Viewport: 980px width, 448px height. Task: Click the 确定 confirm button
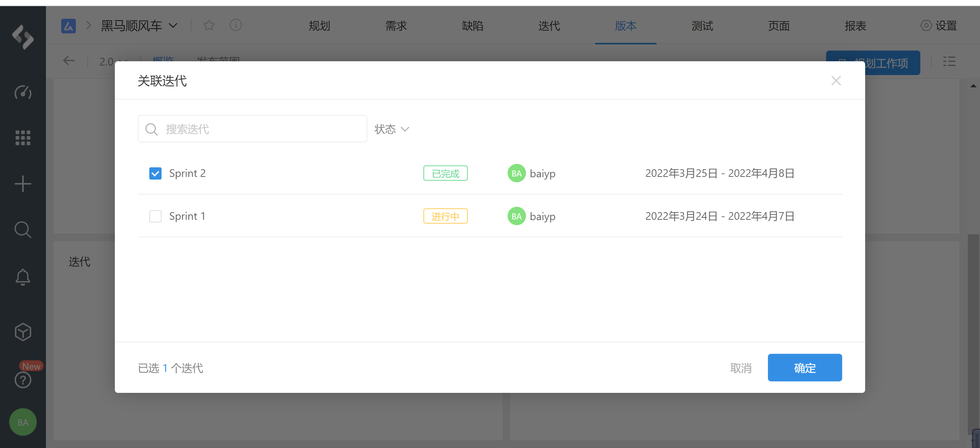[805, 368]
